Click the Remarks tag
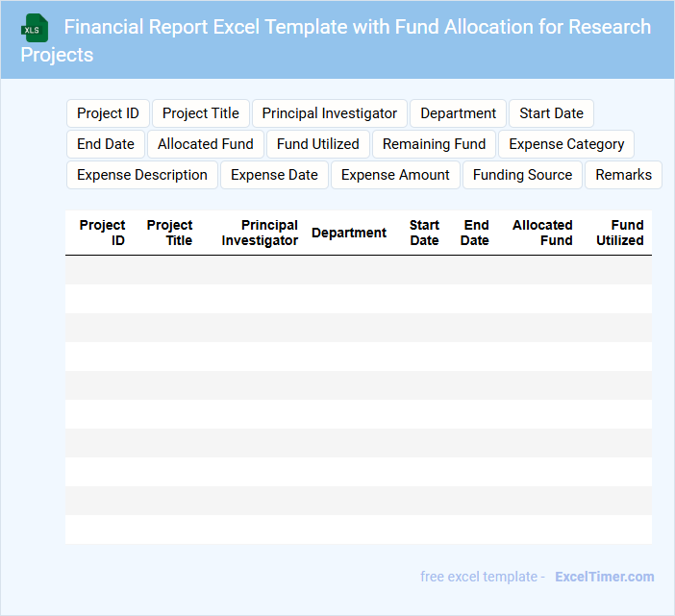 point(623,175)
